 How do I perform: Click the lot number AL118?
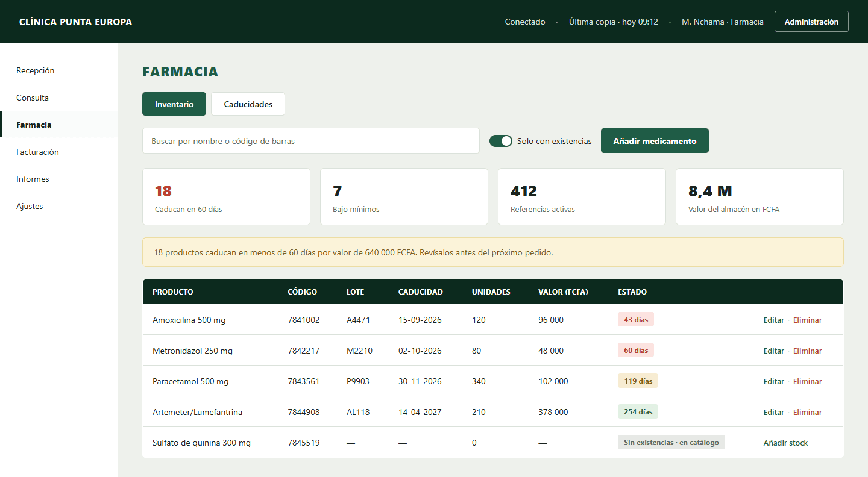(358, 412)
